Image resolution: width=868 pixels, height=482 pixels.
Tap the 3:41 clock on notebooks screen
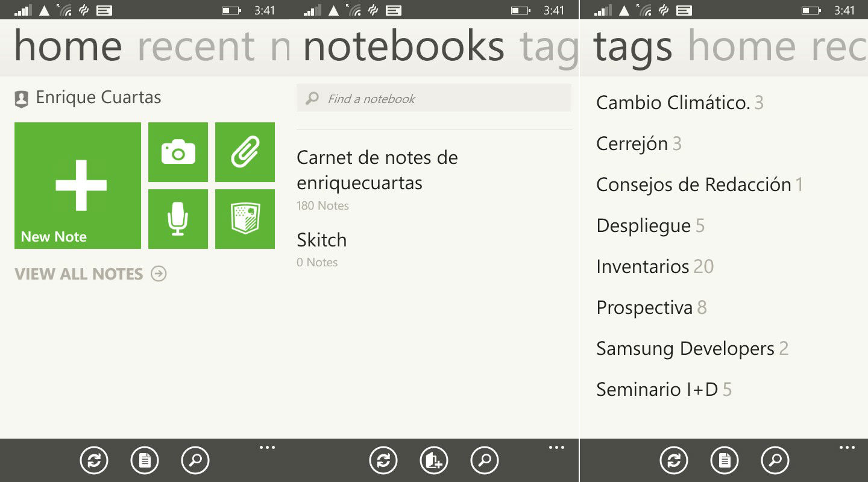554,10
